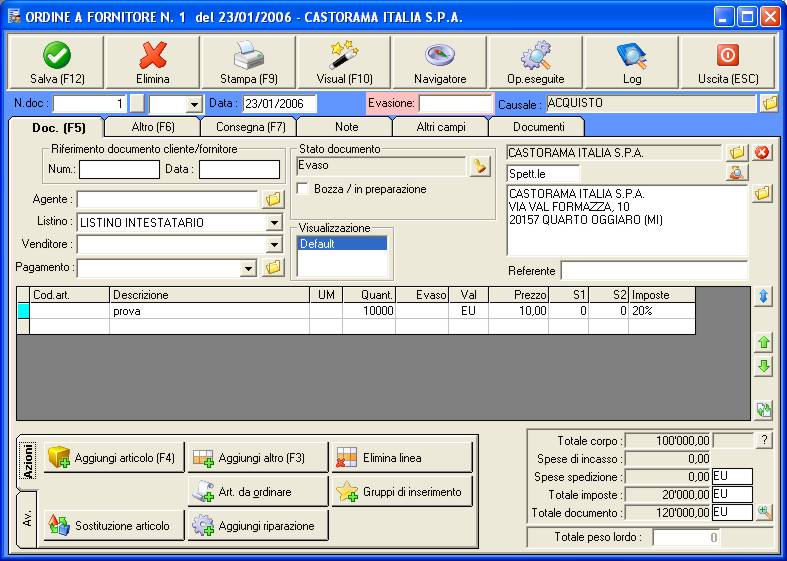The height and width of the screenshot is (561, 787).
Task: Click small button next to N.doc number
Action: click(x=137, y=104)
